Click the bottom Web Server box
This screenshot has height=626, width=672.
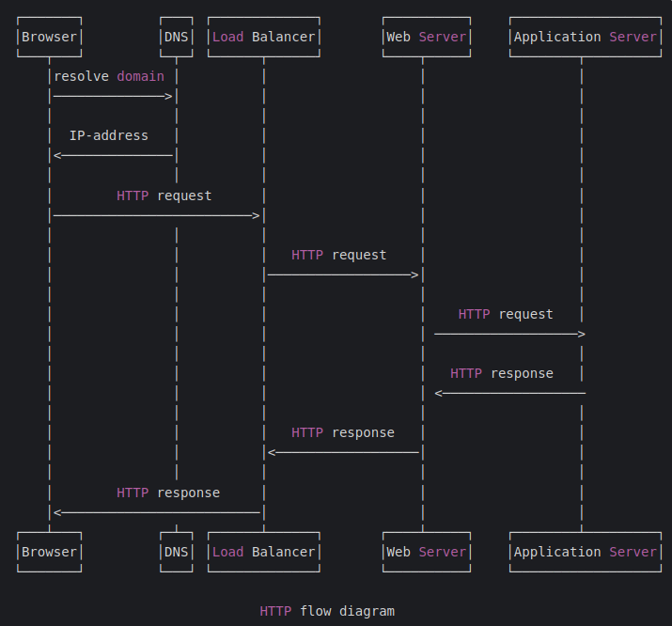click(x=427, y=552)
